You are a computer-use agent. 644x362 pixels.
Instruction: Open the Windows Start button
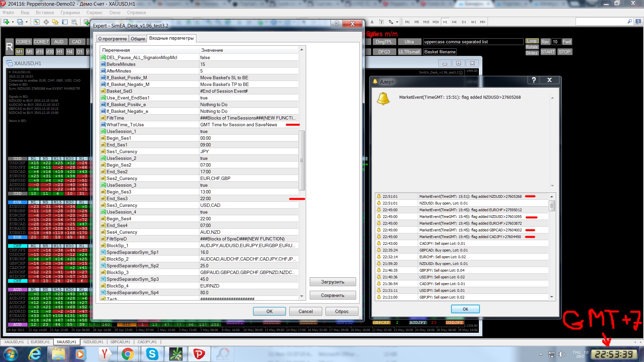pyautogui.click(x=11, y=354)
